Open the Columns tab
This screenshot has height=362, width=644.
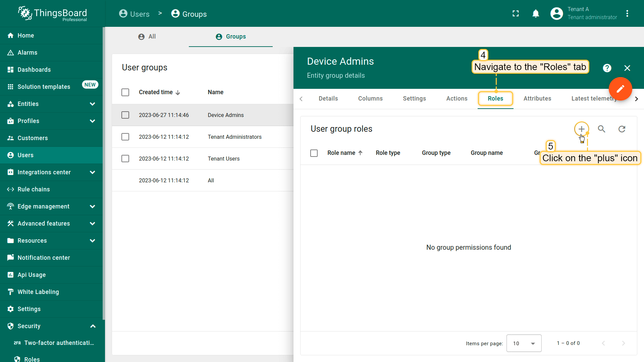point(370,99)
